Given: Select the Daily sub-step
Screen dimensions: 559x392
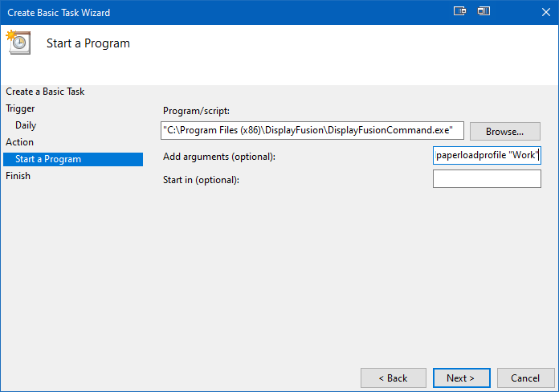Looking at the screenshot, I should click(26, 125).
